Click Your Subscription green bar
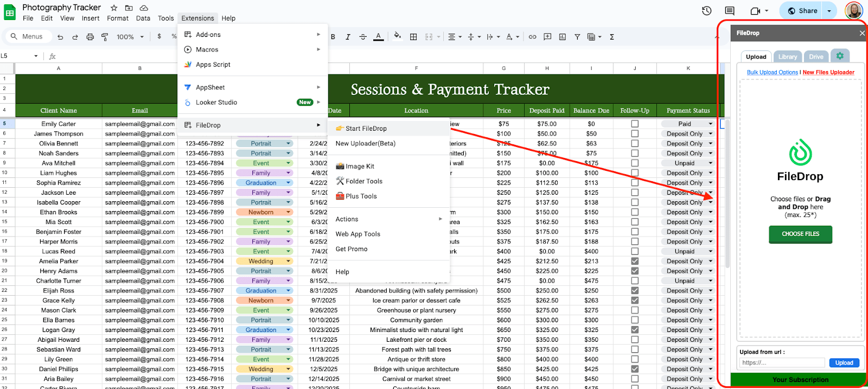Screen dimensions: 868x389 [800, 380]
